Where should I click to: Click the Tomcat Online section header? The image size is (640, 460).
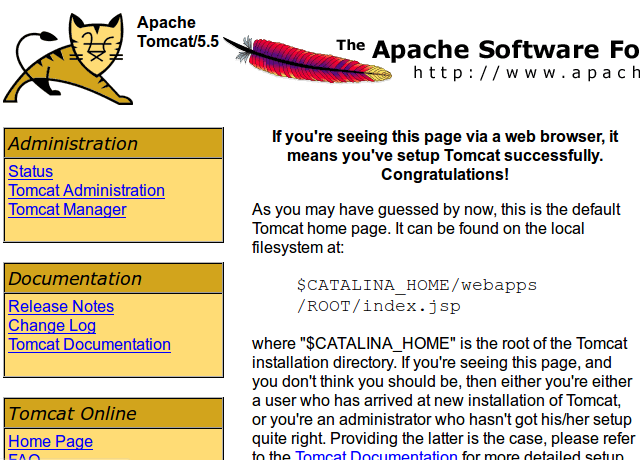coord(113,413)
